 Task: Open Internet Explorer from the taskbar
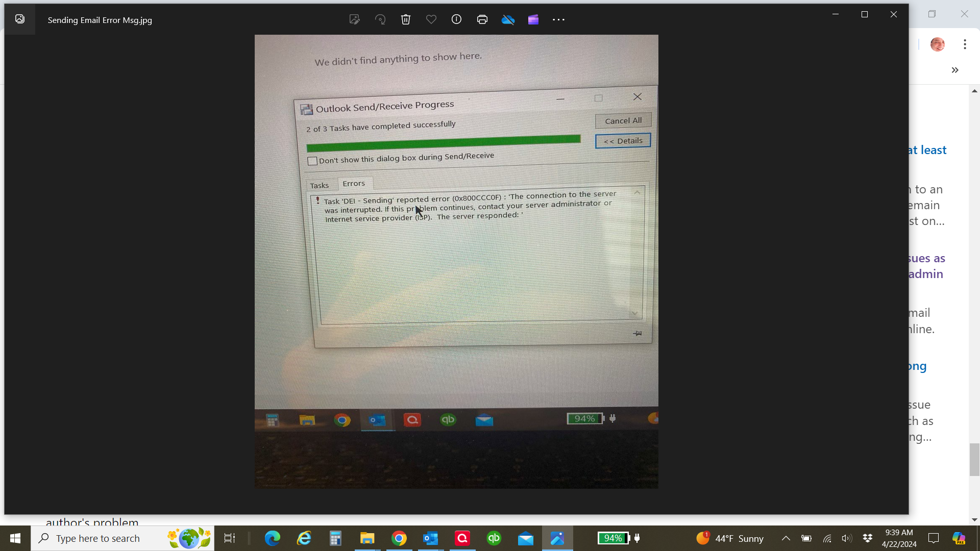(304, 538)
